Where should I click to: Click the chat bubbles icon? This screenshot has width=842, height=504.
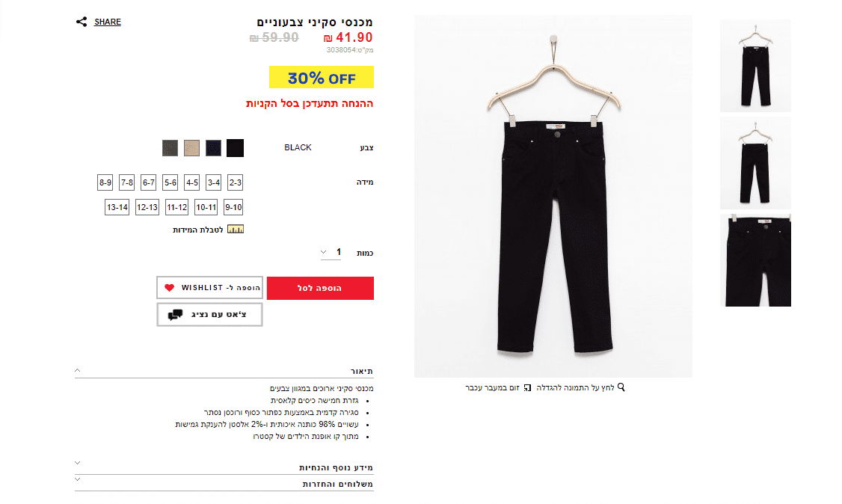point(175,315)
